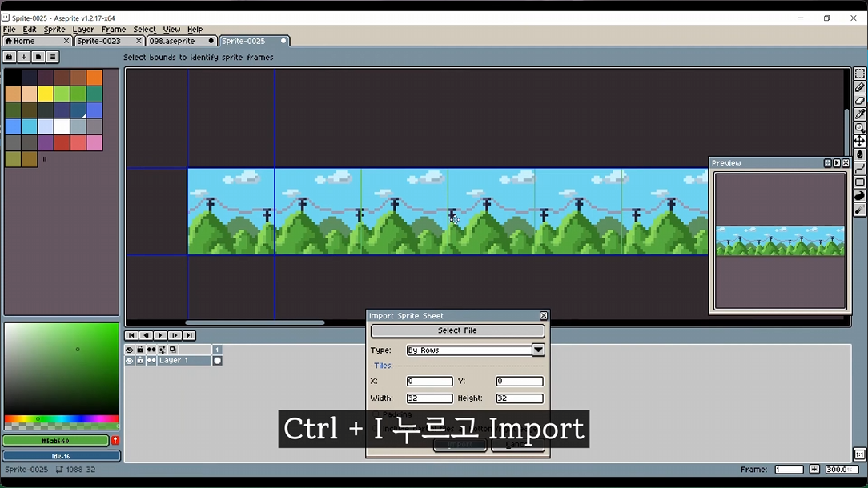Viewport: 868px width, 488px height.
Task: Click the palette sort arrow icon
Action: point(24,57)
